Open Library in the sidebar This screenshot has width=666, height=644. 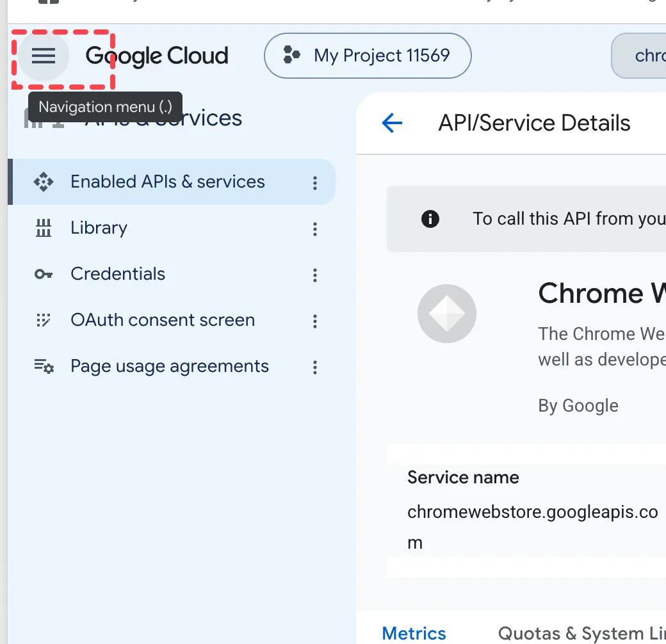click(172, 229)
